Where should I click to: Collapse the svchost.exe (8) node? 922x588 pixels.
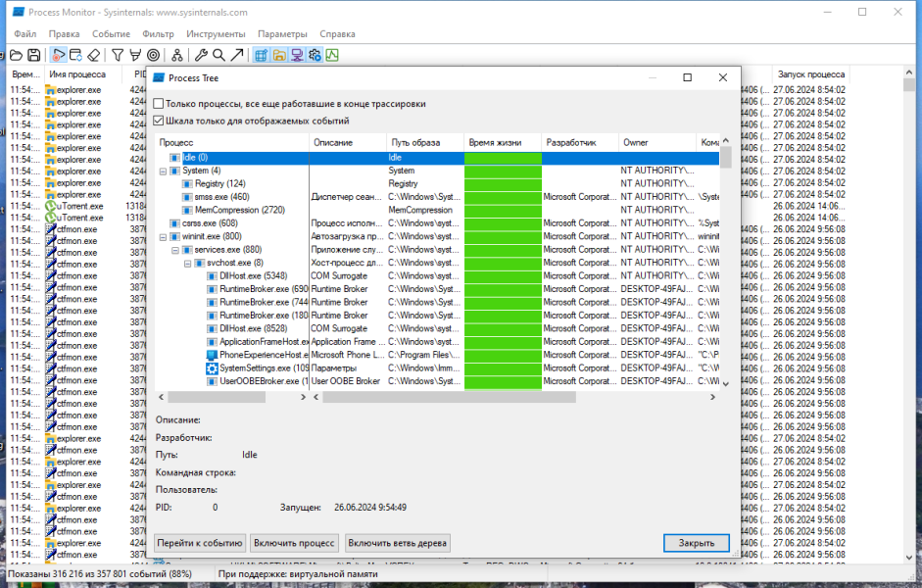pyautogui.click(x=187, y=264)
